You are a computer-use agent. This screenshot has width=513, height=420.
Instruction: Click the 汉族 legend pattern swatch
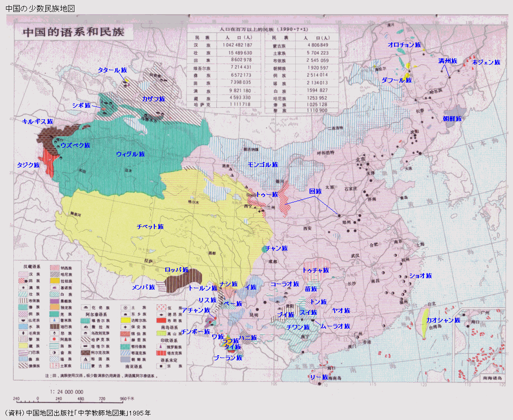(22, 274)
